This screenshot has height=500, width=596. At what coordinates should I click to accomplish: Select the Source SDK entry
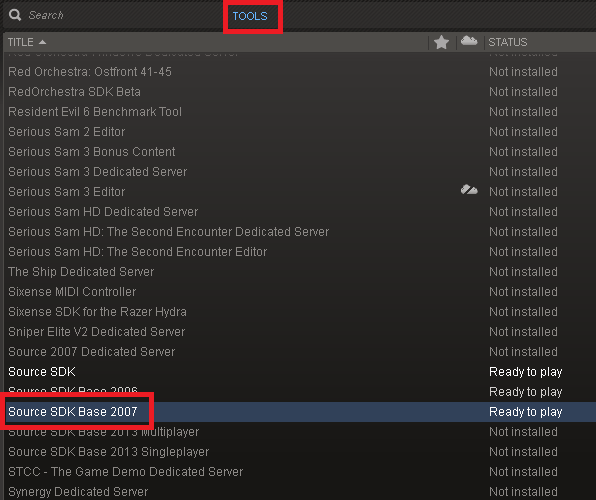(x=42, y=371)
